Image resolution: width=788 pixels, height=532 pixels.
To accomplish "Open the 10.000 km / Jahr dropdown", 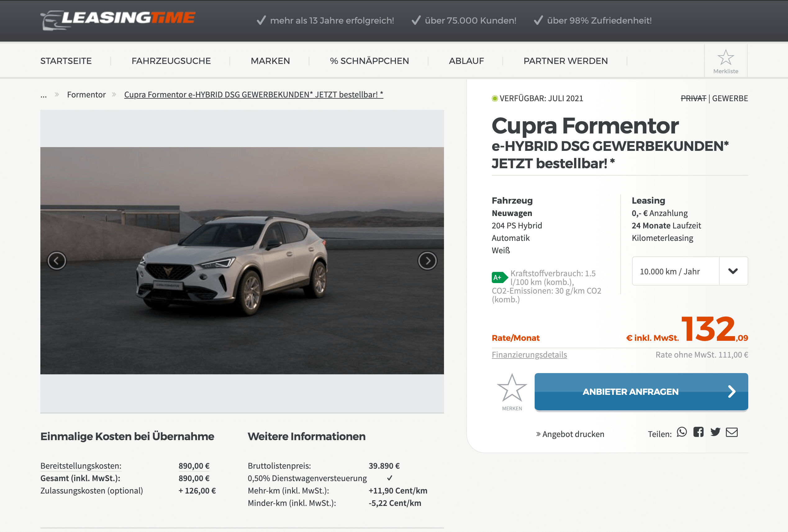I will 690,271.
